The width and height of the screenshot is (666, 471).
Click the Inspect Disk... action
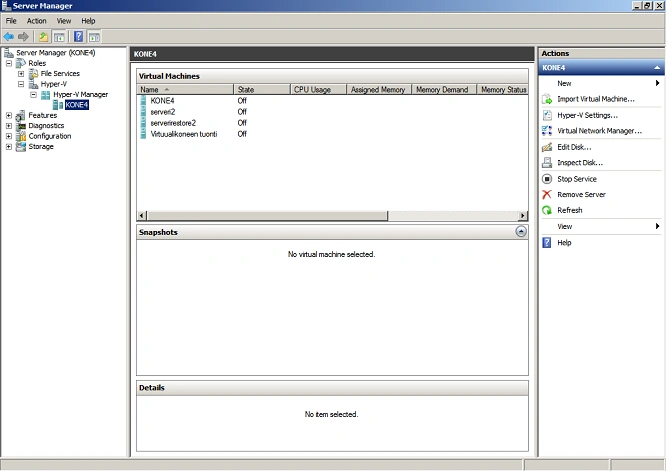coord(580,163)
